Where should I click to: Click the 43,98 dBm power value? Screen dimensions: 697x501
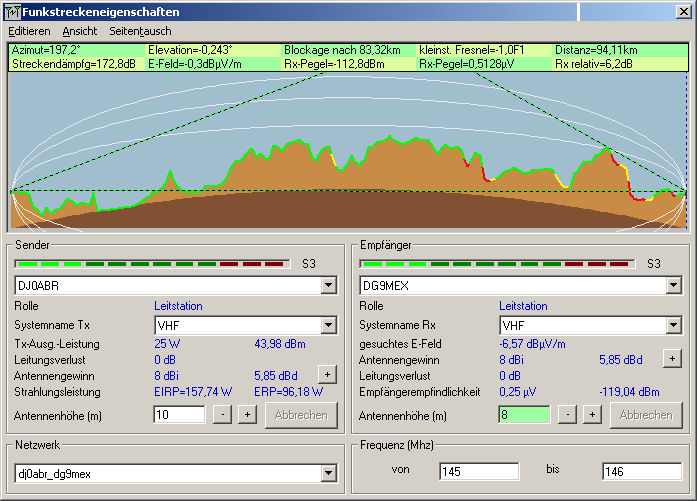[280, 344]
